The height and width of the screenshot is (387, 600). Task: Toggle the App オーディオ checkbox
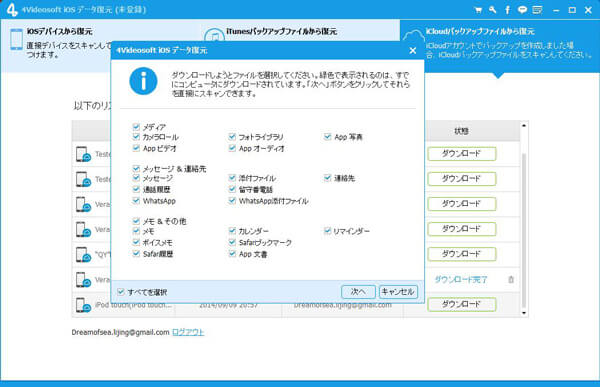(232, 148)
